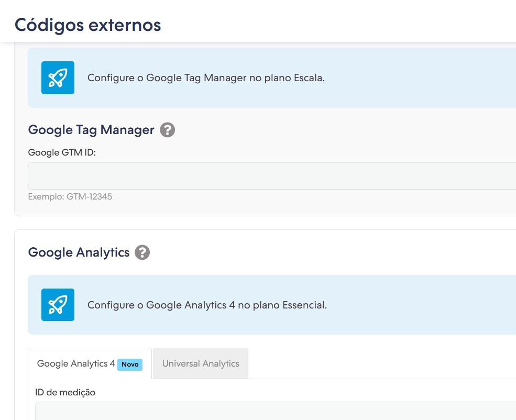Switch to the Google Analytics 4 tab
Screen dimensions: 516x420
point(90,363)
